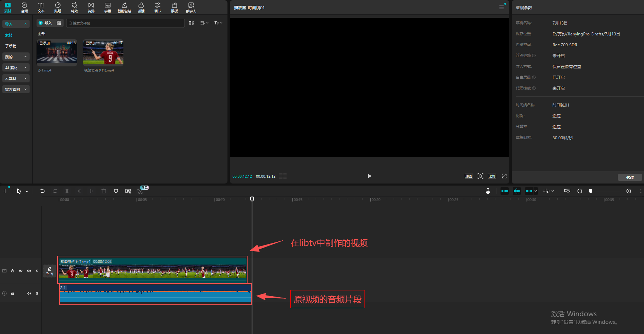
Task: Click the zoom-to-fit scan icon in player
Action: click(x=480, y=176)
